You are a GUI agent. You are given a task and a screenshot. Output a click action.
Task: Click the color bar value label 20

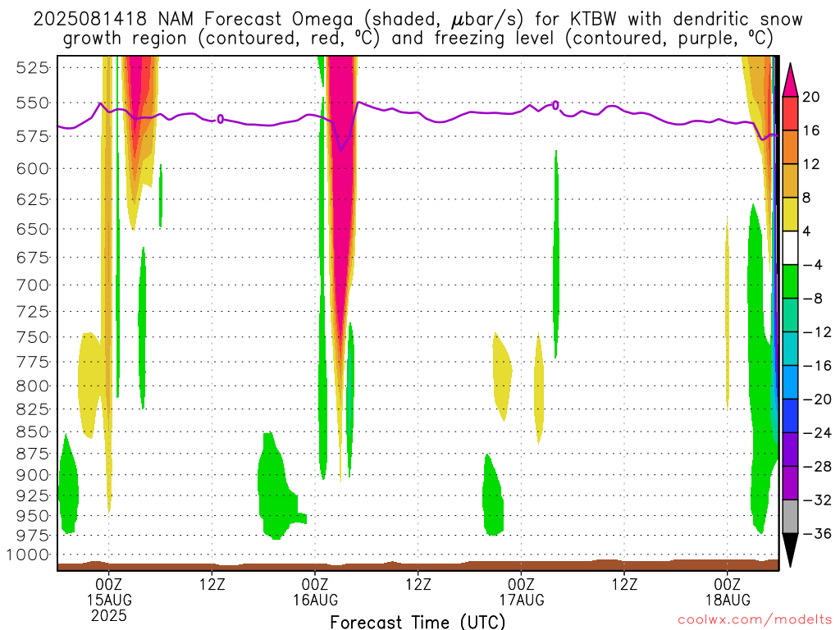pyautogui.click(x=811, y=97)
